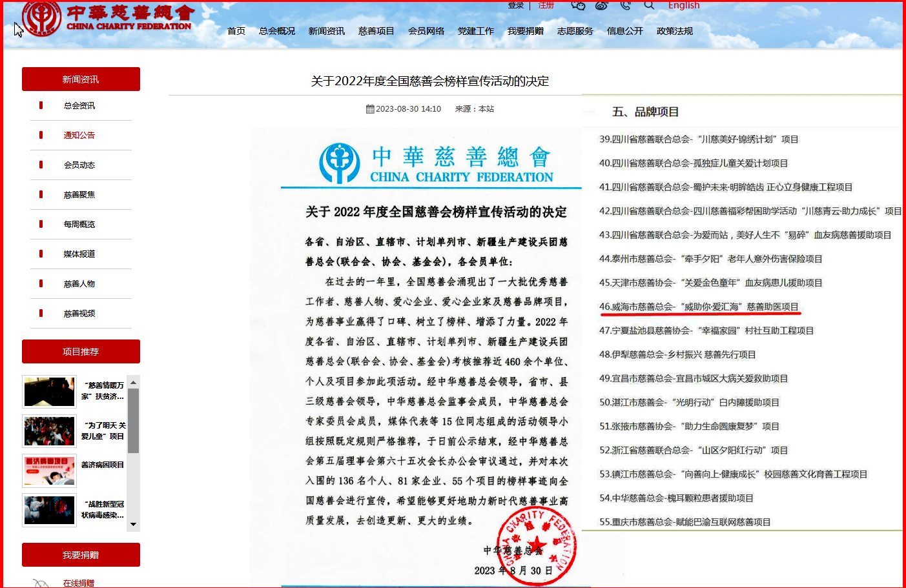Click the 在线捐赠 link
906x588 pixels.
point(79,583)
